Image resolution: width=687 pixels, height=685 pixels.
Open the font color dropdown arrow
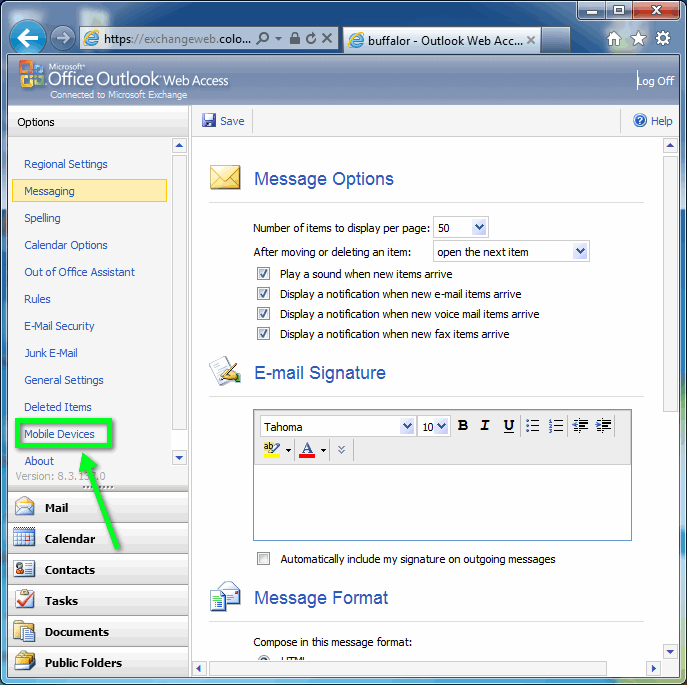[x=323, y=450]
